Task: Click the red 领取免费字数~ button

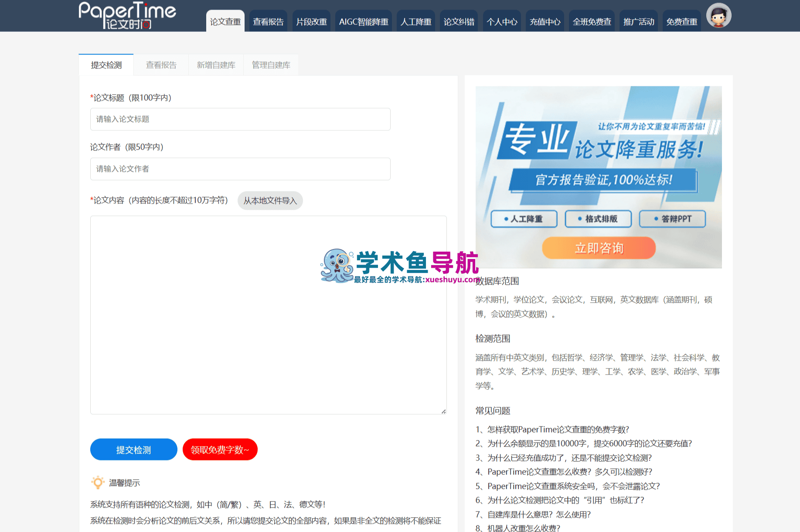Action: [220, 450]
